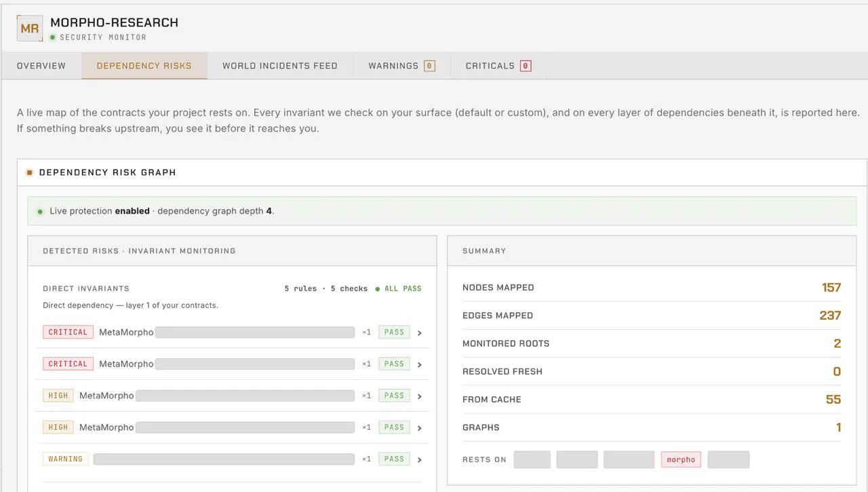Go to the Criticals tab
This screenshot has height=492, width=868.
coord(498,66)
